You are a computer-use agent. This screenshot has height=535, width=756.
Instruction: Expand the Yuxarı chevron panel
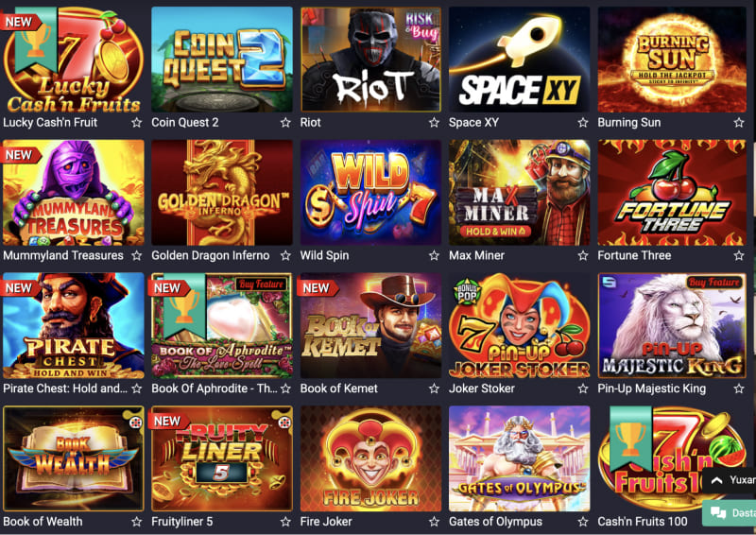729,480
